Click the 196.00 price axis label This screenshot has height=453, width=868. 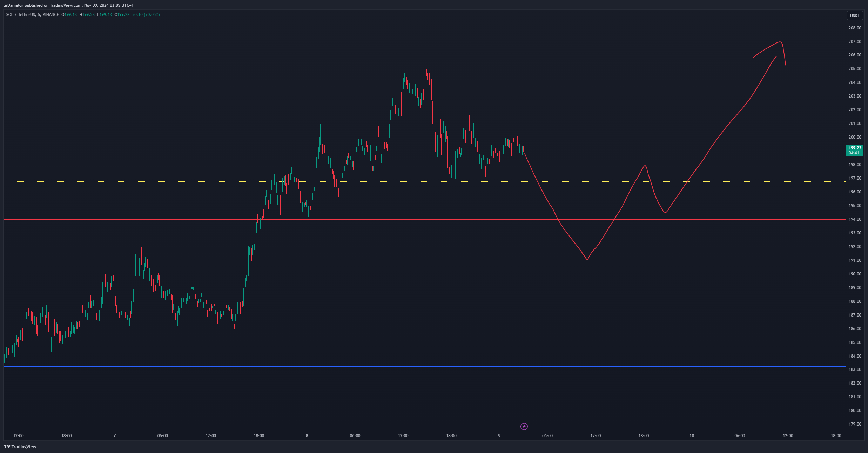coord(855,192)
